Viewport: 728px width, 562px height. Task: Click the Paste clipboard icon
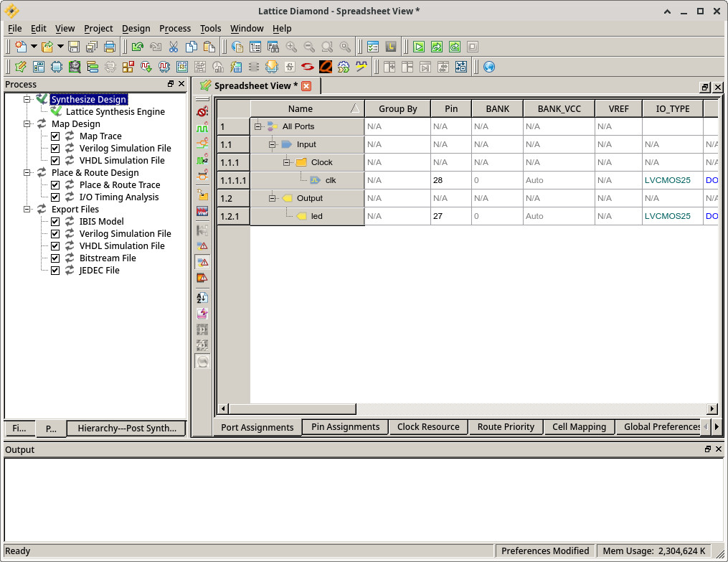pyautogui.click(x=209, y=47)
